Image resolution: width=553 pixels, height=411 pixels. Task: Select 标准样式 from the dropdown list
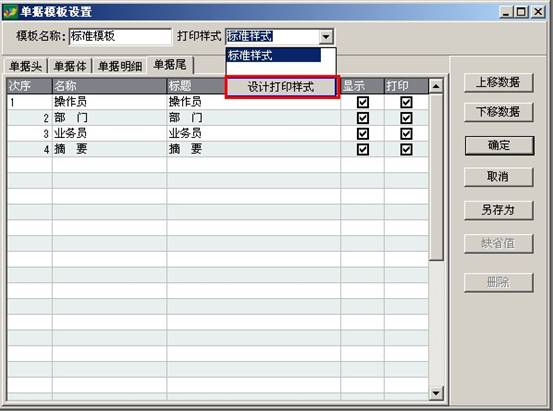(274, 55)
